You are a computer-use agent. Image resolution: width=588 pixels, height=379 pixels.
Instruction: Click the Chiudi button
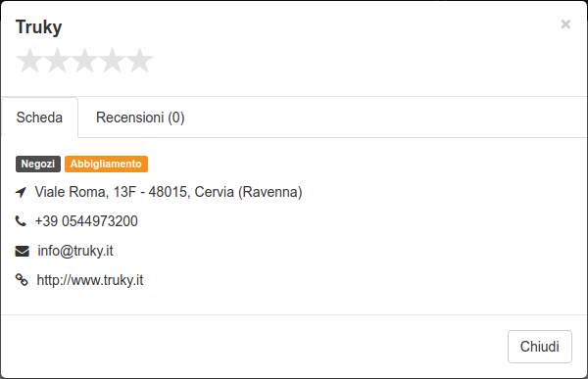(540, 347)
